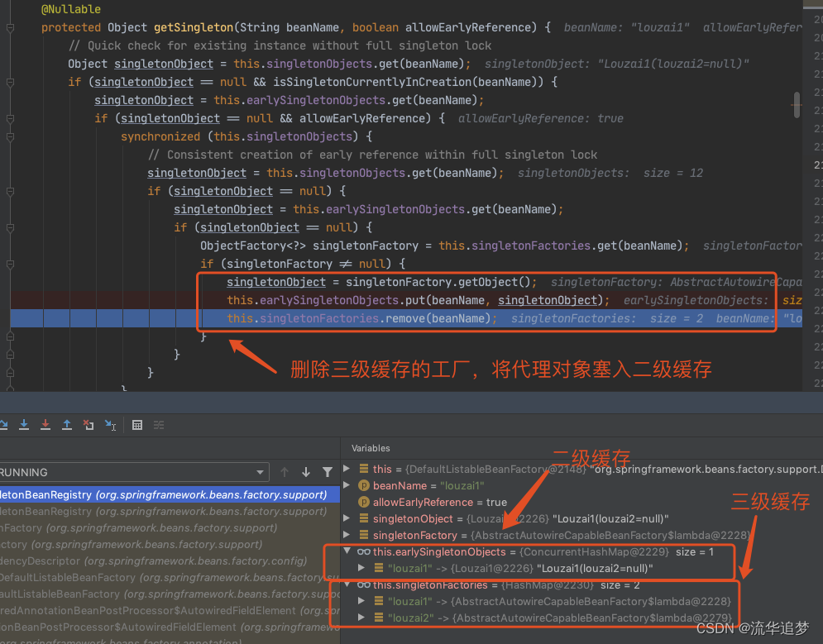Select the nFactory stack frame row

click(170, 528)
